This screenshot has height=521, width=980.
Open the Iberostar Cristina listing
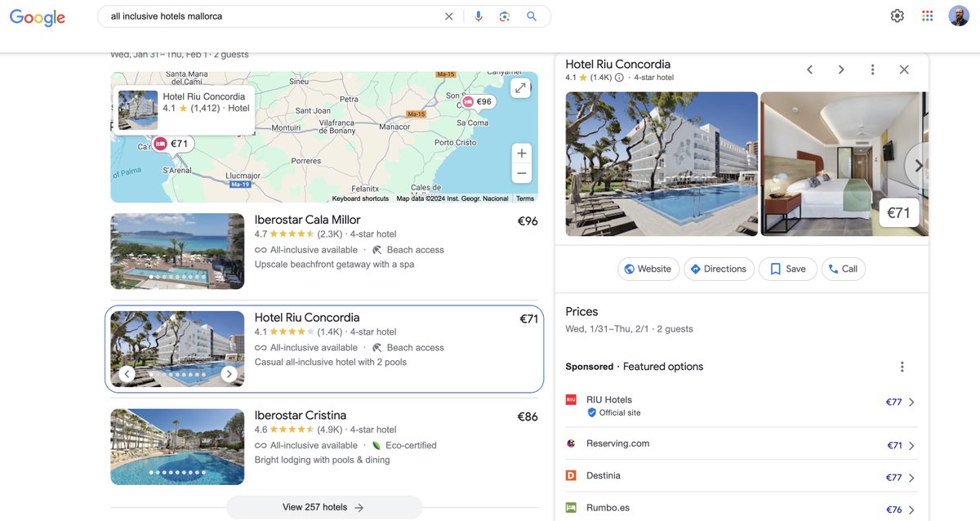pos(301,415)
